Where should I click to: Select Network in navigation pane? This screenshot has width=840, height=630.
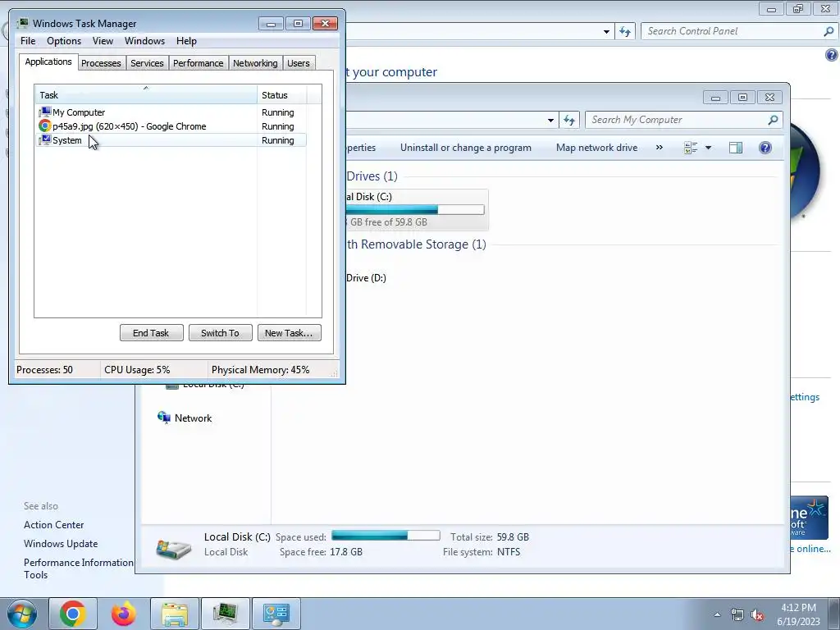193,418
